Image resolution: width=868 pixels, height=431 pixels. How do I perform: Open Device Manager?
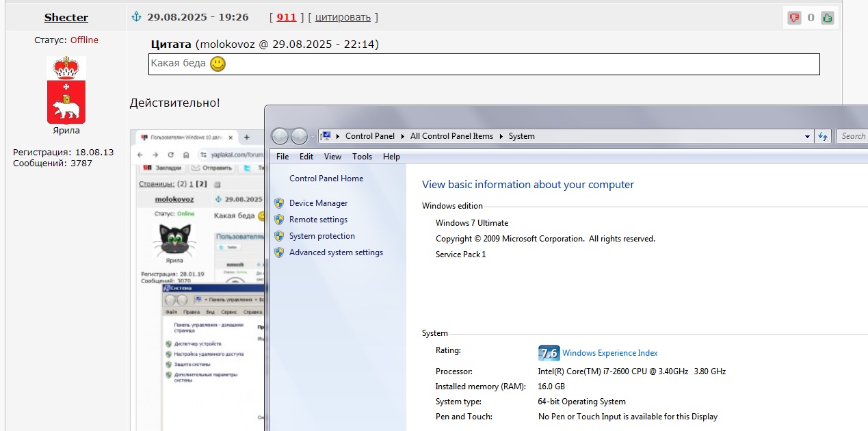tap(318, 203)
